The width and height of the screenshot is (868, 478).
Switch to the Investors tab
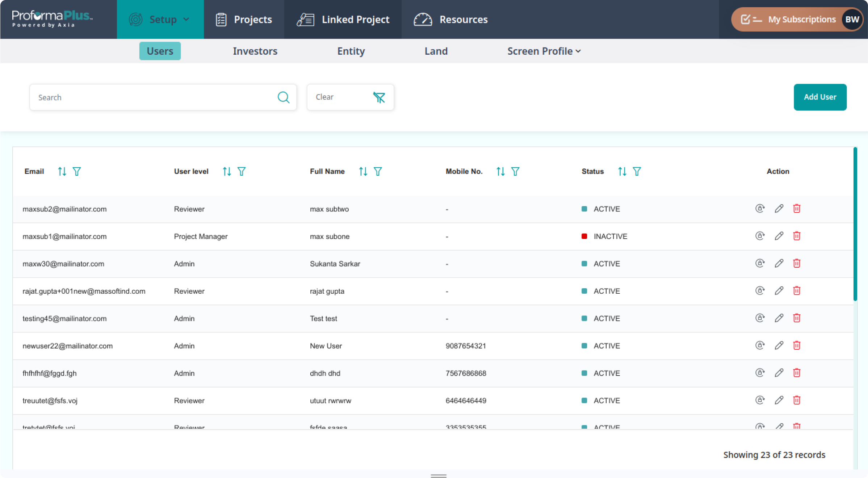point(255,51)
